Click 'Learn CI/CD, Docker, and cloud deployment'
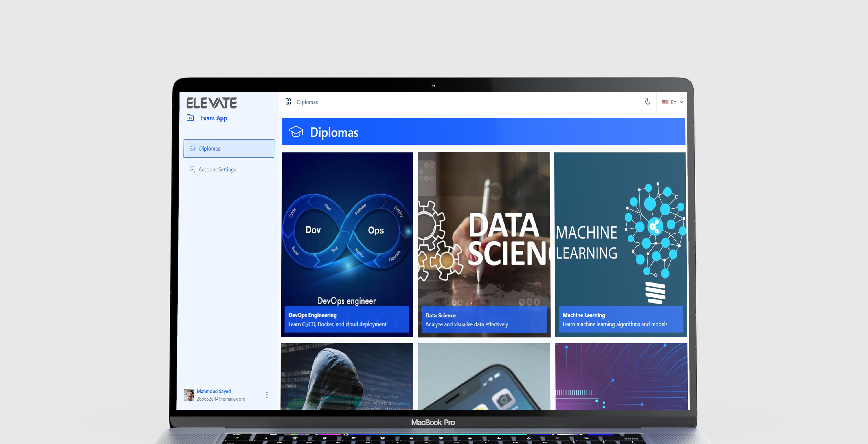868x444 pixels. tap(337, 324)
